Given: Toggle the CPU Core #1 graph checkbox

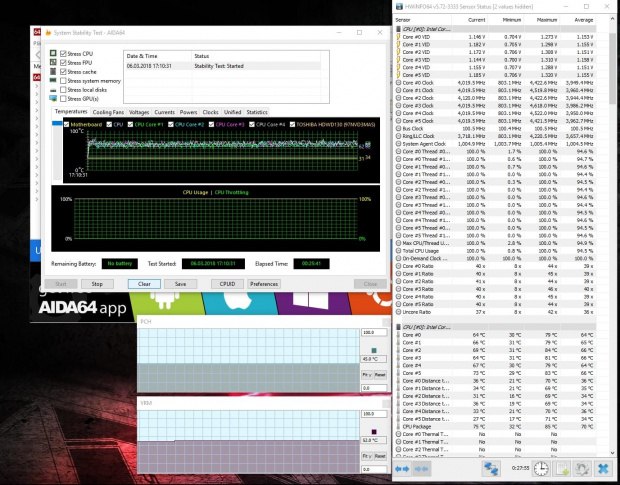Looking at the screenshot, I should [x=130, y=124].
